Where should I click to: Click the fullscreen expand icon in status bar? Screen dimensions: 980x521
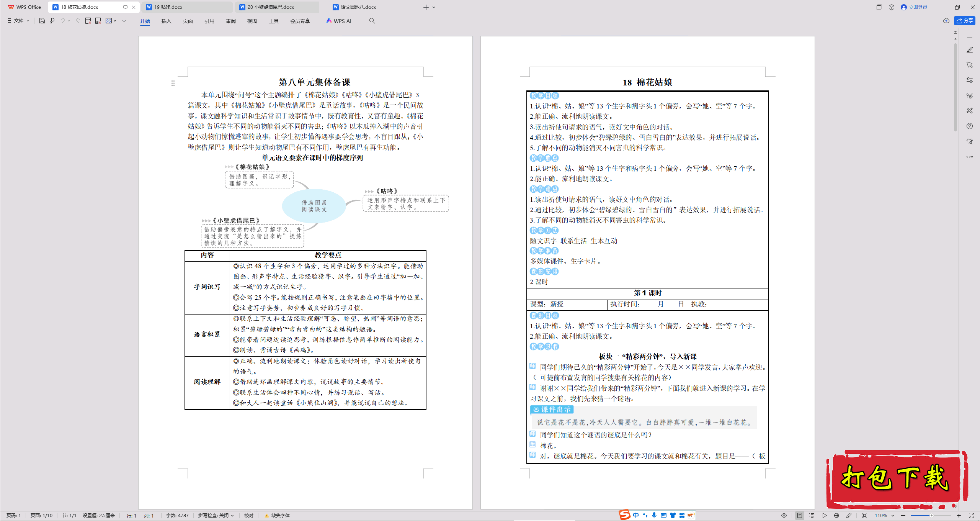(971, 516)
